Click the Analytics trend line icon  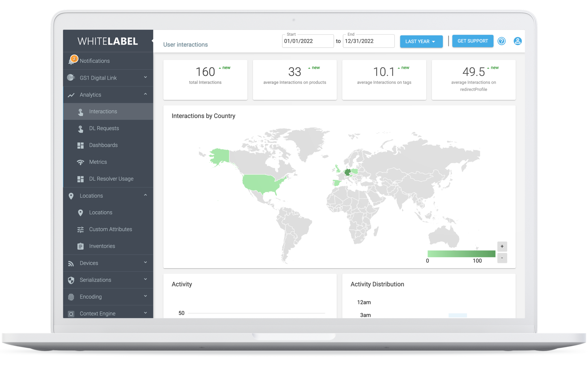coord(71,95)
